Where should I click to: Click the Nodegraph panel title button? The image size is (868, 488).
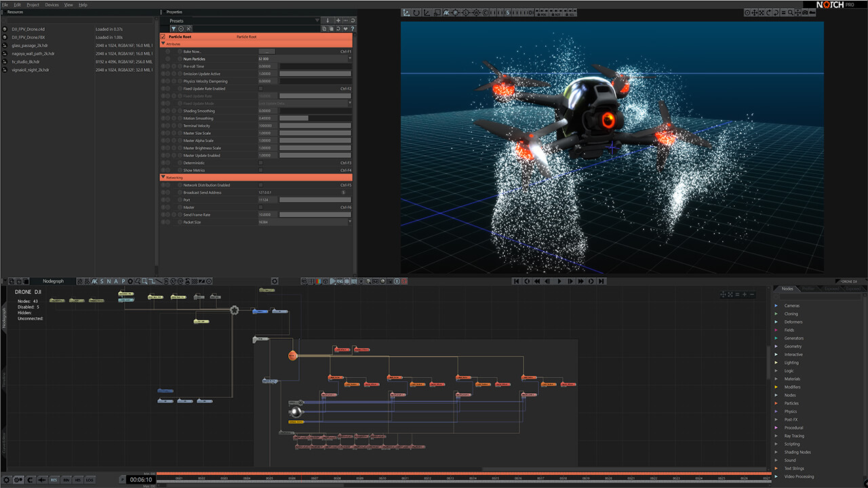point(54,281)
